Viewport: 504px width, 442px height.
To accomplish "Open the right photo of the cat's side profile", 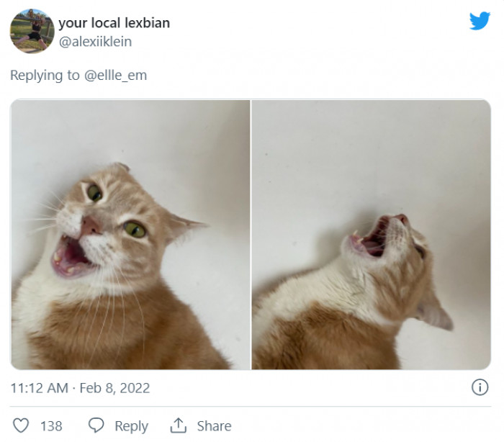I will point(372,234).
